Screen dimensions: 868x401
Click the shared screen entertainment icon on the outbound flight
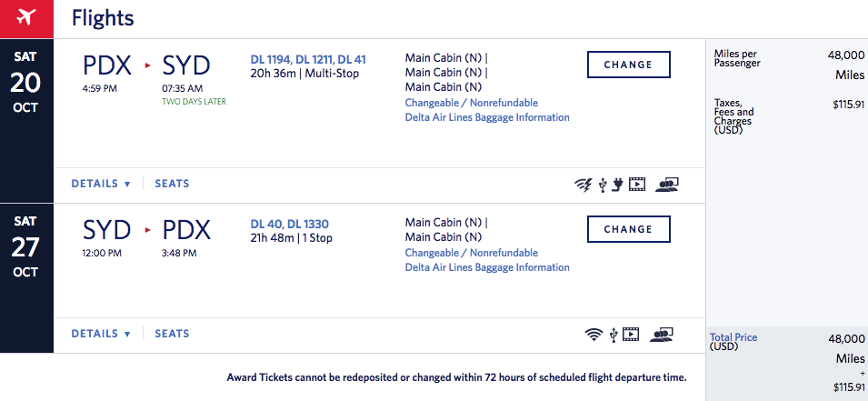click(667, 185)
